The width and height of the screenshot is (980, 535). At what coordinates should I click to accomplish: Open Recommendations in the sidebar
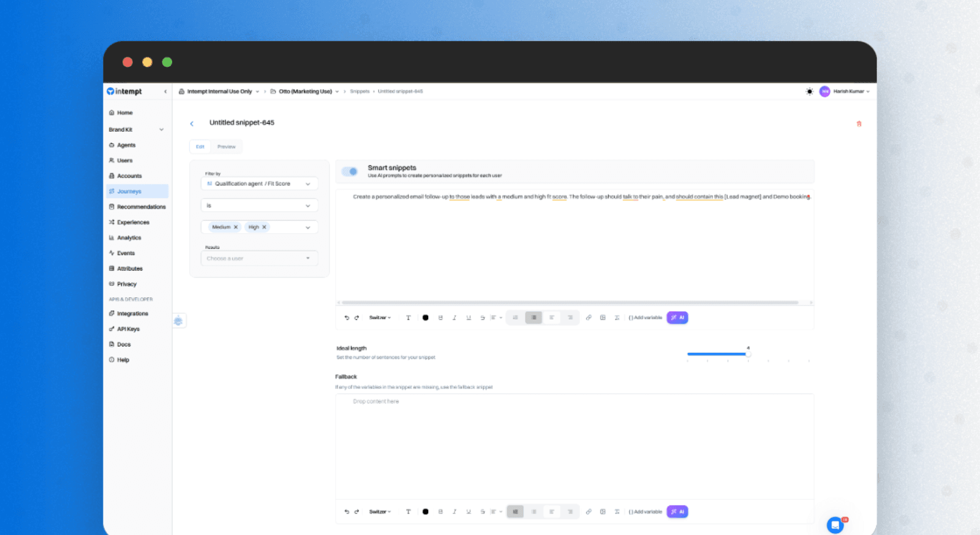pyautogui.click(x=141, y=207)
